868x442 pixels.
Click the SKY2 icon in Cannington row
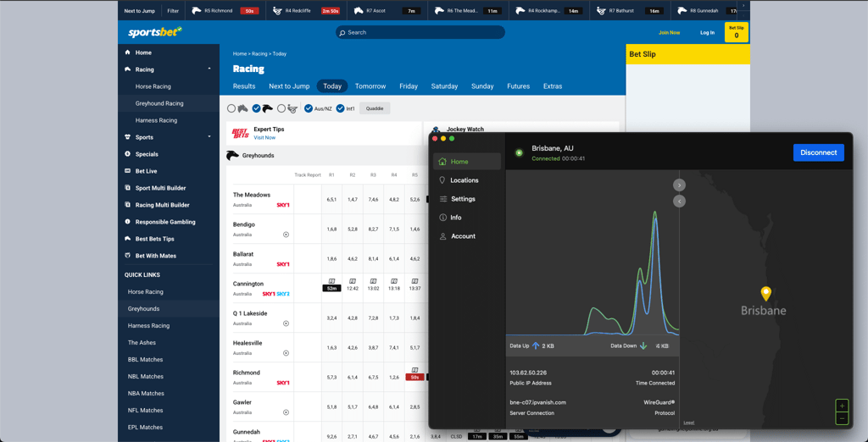click(x=283, y=294)
